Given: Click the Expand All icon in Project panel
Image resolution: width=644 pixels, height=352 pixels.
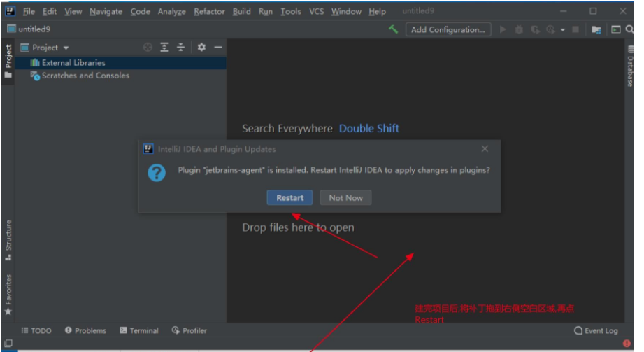Looking at the screenshot, I should (164, 48).
